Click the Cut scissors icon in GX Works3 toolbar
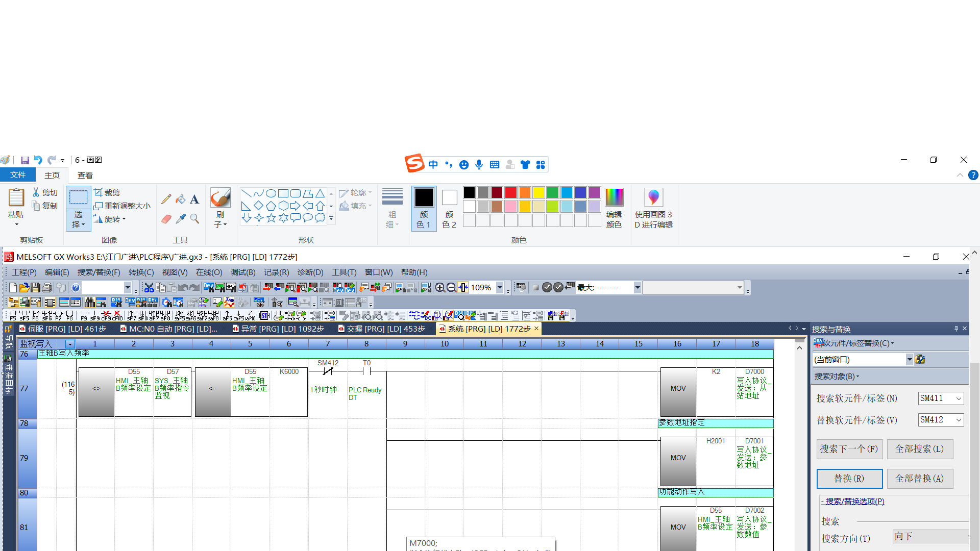 click(x=149, y=288)
